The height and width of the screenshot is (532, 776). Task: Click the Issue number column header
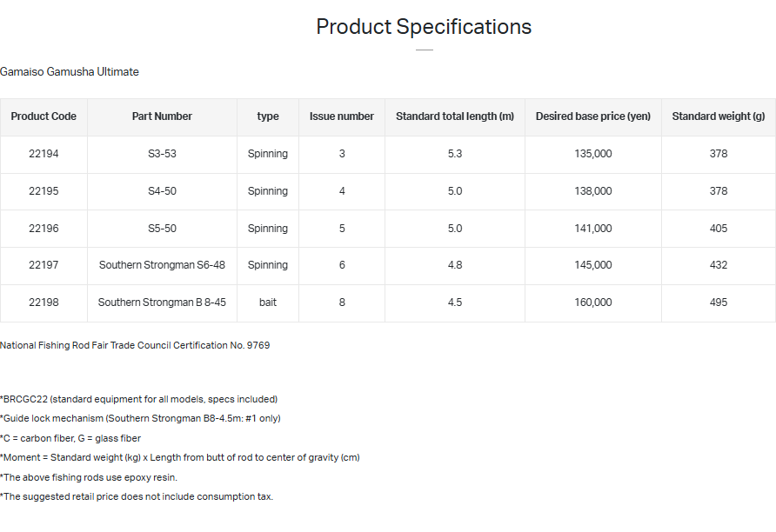pyautogui.click(x=342, y=116)
